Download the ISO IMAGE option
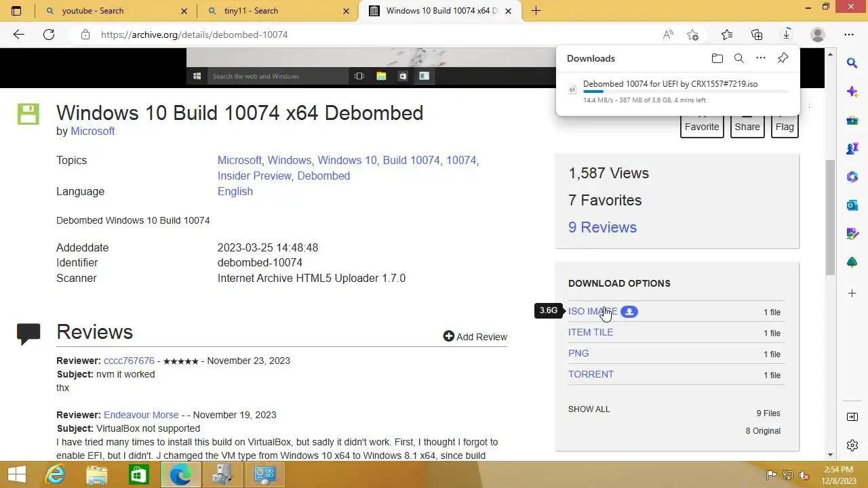Image resolution: width=868 pixels, height=488 pixels. tap(593, 312)
